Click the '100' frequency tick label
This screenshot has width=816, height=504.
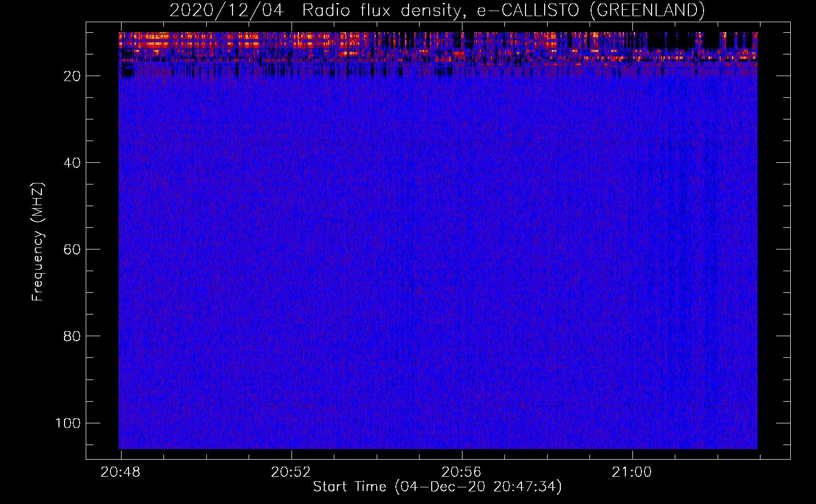[68, 423]
